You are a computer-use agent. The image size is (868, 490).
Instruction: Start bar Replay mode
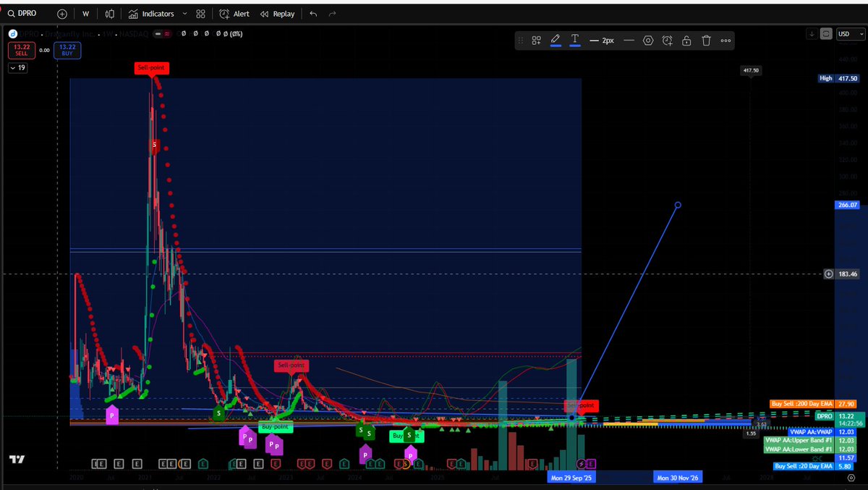click(x=277, y=14)
